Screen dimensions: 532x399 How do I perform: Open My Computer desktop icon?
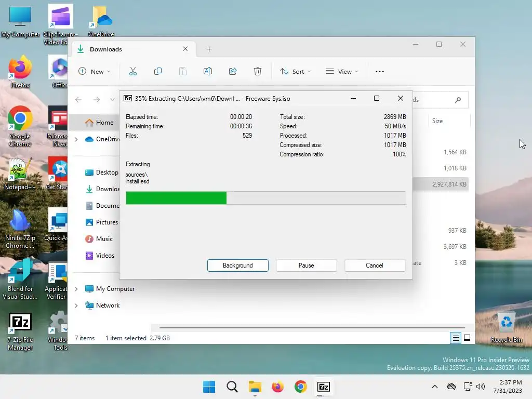(20, 22)
